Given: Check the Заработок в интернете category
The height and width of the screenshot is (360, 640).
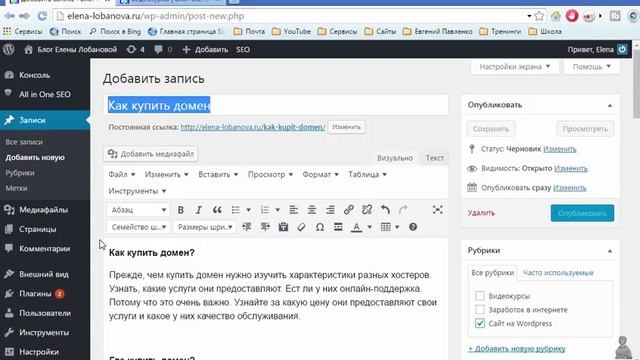Looking at the screenshot, I should [480, 309].
